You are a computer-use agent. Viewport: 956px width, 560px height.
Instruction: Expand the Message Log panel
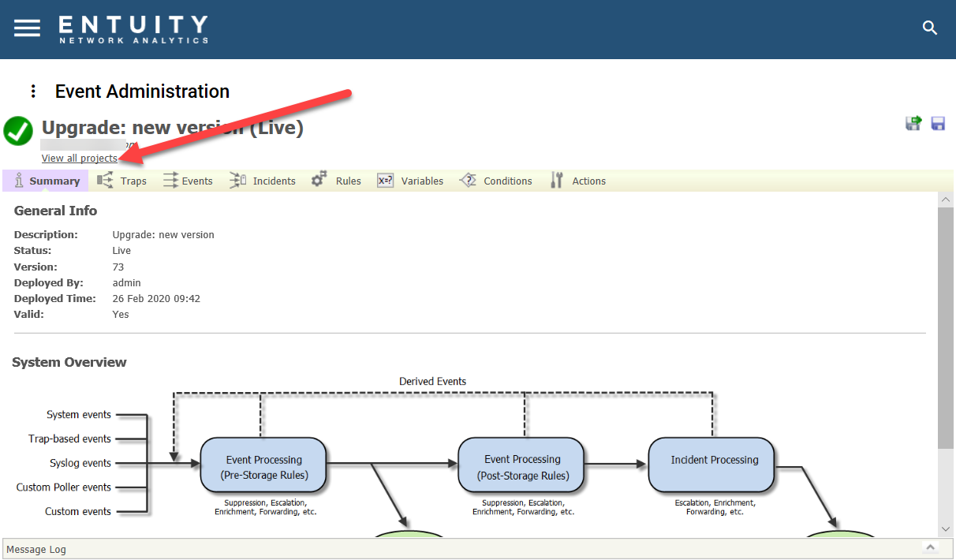(930, 547)
